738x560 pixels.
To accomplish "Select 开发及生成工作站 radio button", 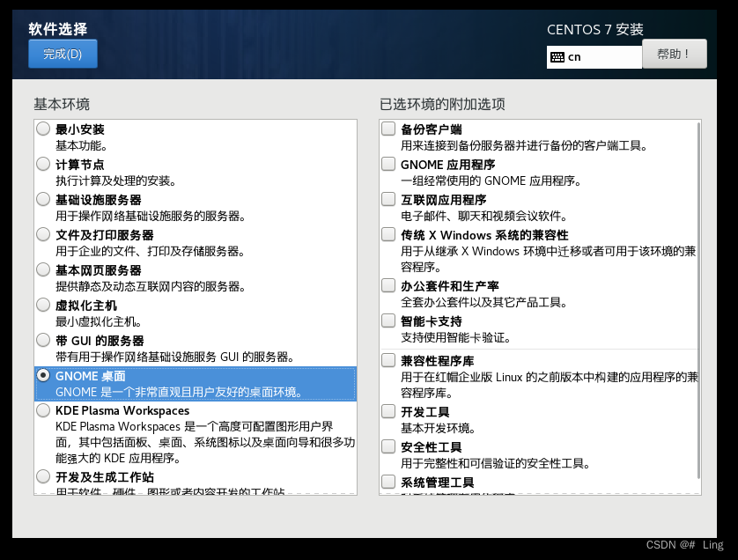I will pos(43,476).
